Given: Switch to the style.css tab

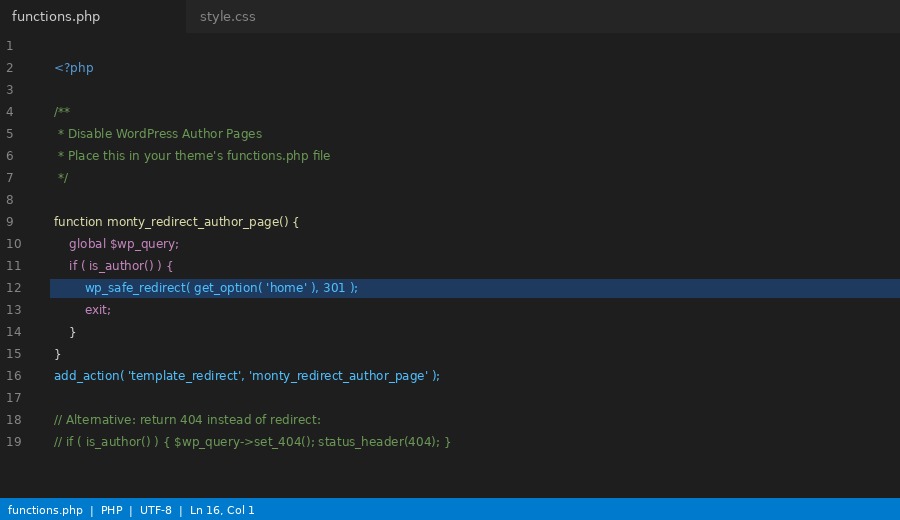Looking at the screenshot, I should coord(227,17).
